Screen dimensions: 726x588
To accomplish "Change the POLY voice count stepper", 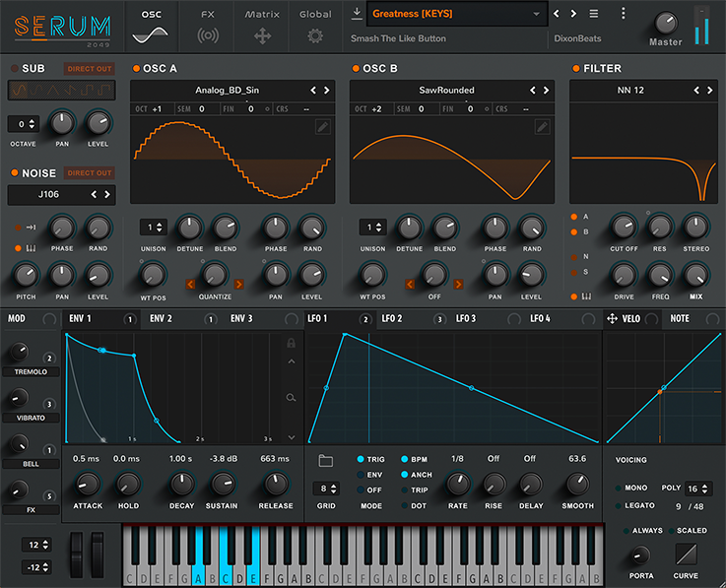I will [x=697, y=489].
